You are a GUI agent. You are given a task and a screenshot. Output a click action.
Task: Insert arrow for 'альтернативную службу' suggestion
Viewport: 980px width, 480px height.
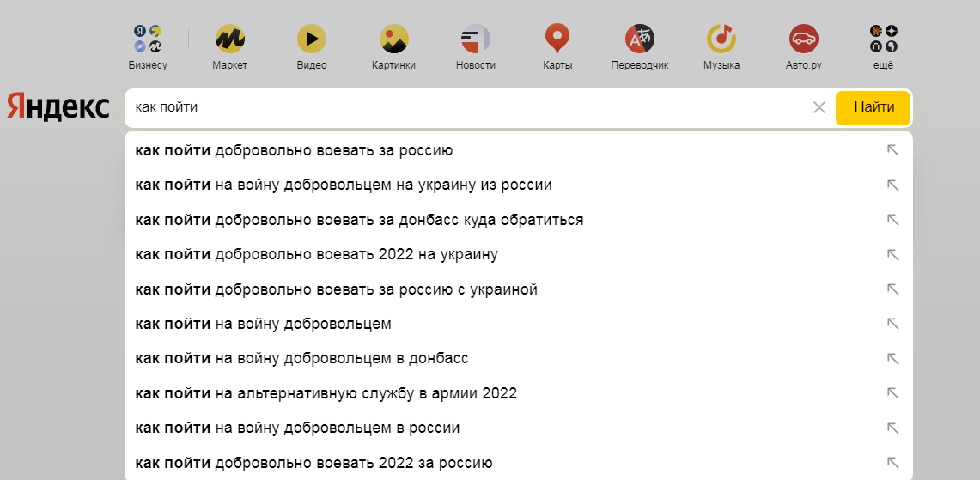[x=892, y=393]
